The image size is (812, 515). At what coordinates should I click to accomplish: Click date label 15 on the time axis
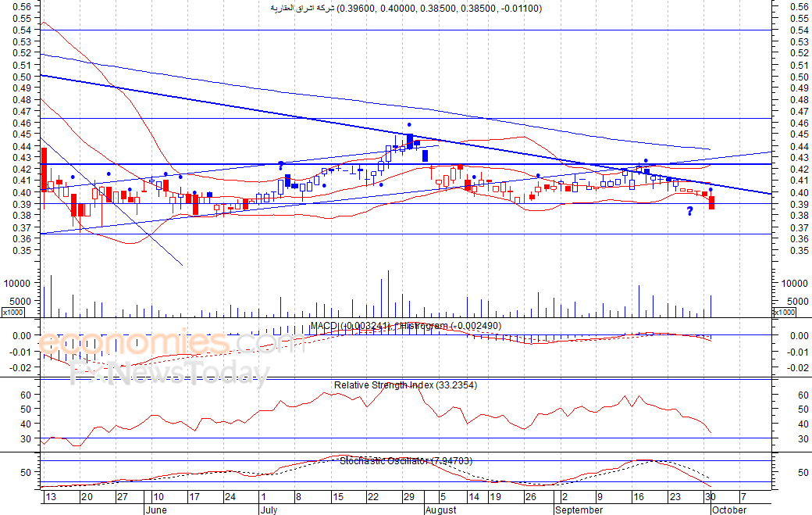pos(337,497)
